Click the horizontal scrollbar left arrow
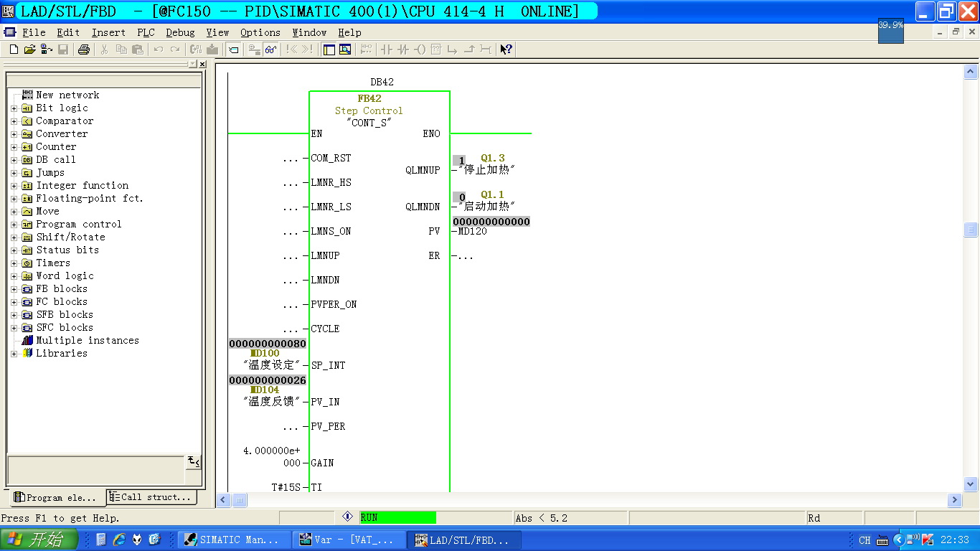The height and width of the screenshot is (551, 980). pos(223,499)
